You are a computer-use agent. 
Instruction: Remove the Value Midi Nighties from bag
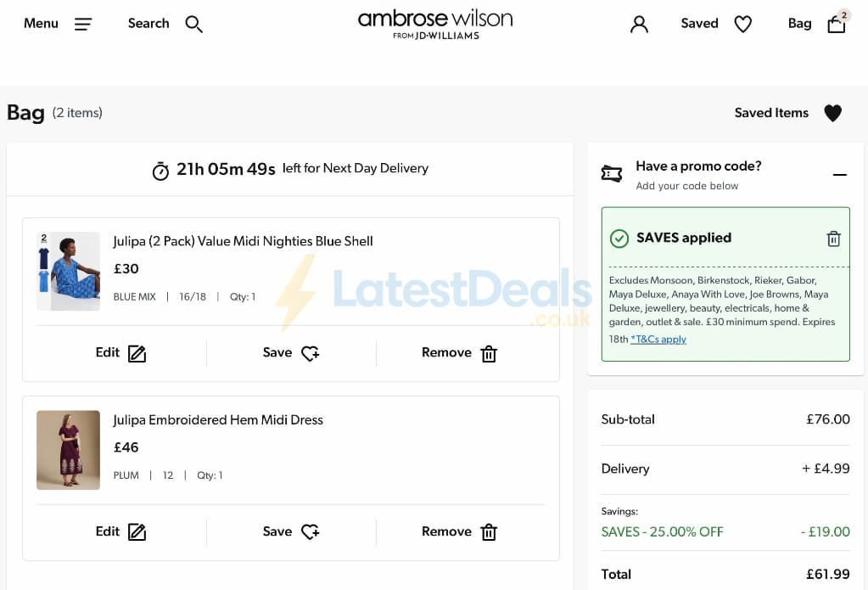460,353
